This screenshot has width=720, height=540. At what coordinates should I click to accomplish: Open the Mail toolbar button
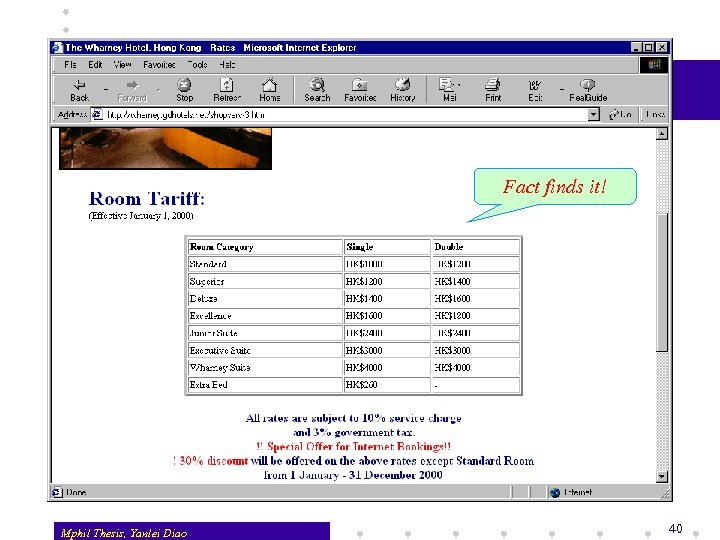(x=448, y=90)
